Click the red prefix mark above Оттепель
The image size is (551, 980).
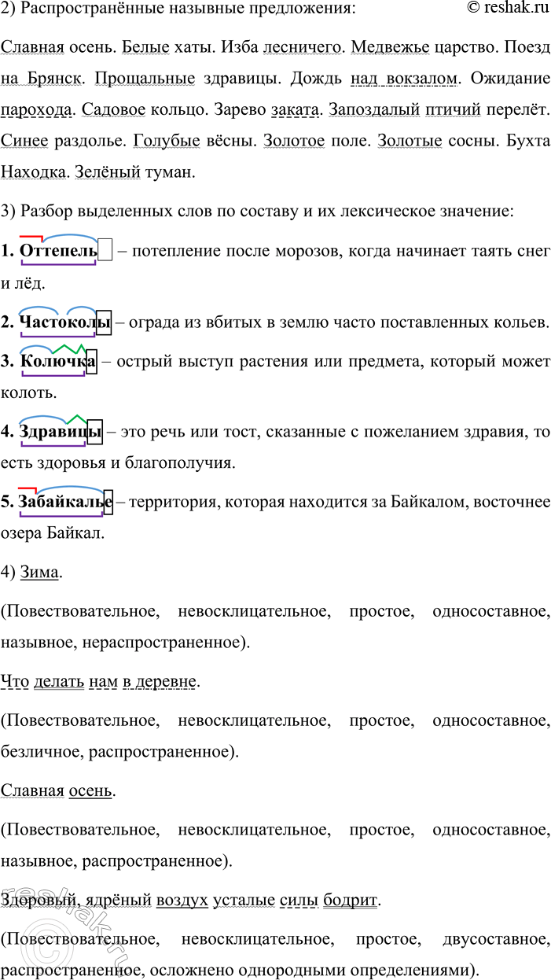click(x=31, y=237)
